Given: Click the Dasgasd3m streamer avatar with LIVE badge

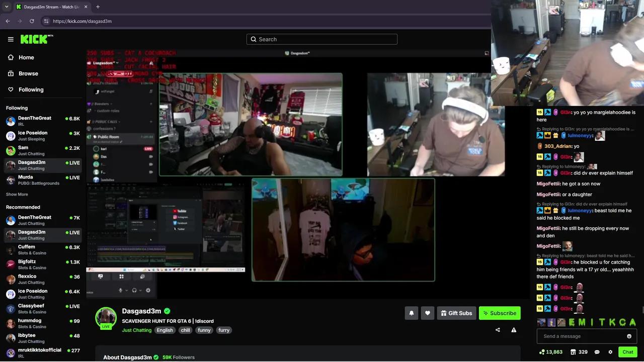Looking at the screenshot, I should point(106,318).
